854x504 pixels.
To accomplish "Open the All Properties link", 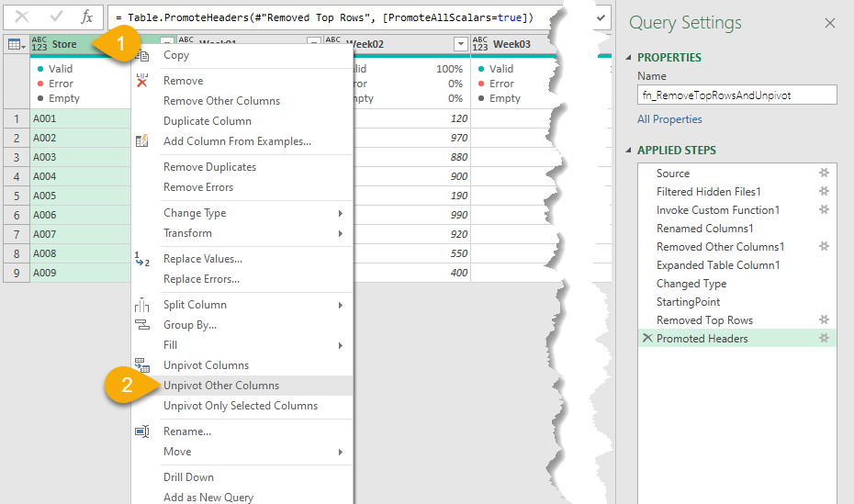I will coord(669,119).
